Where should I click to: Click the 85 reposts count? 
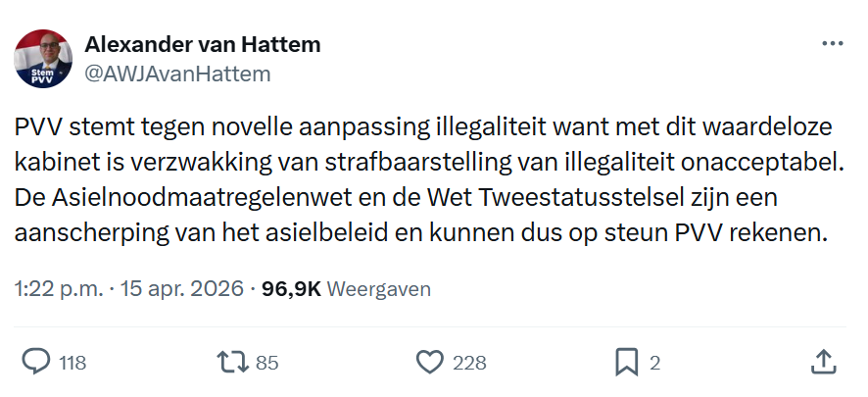pyautogui.click(x=267, y=363)
